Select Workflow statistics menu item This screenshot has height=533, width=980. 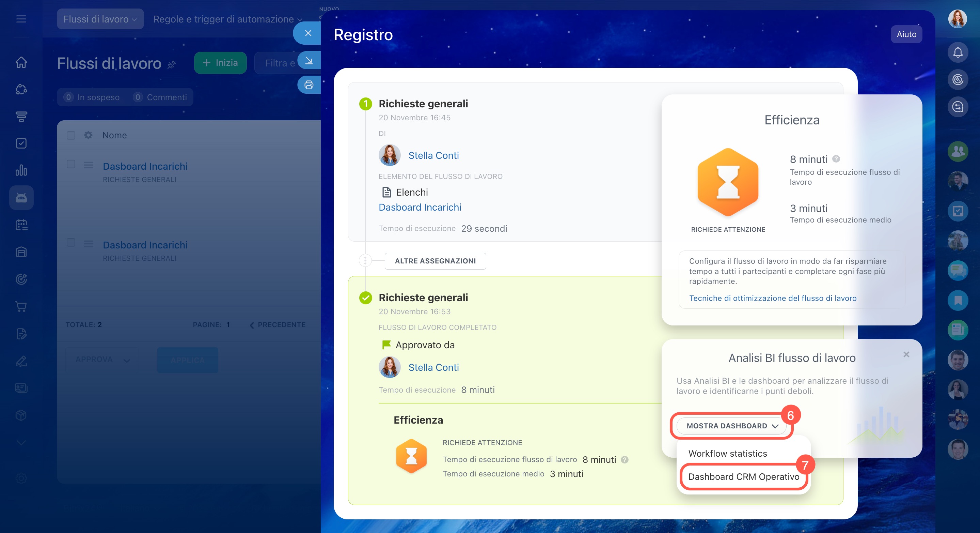(x=727, y=454)
